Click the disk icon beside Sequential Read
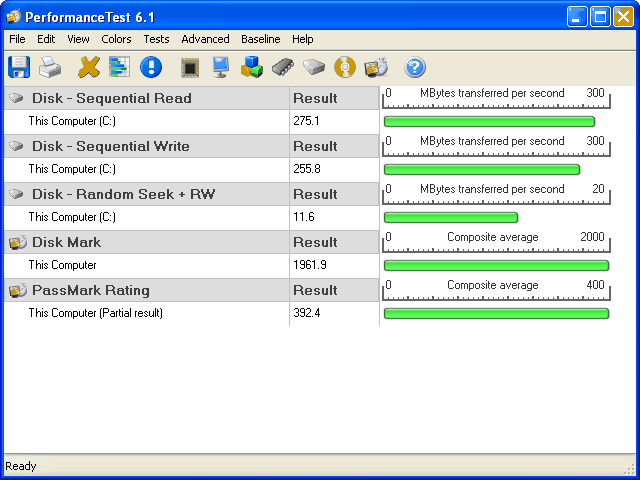640x480 pixels. coord(16,98)
